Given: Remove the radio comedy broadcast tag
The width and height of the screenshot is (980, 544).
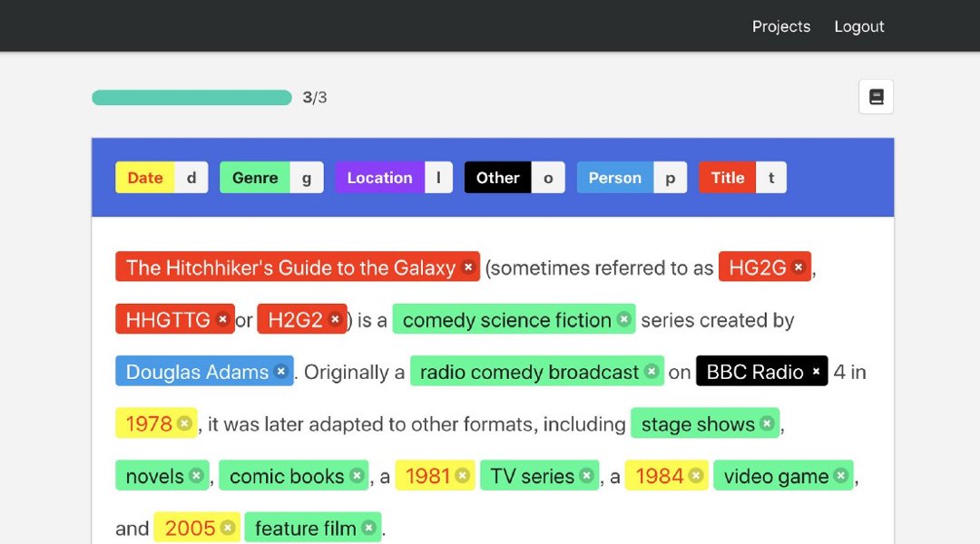Looking at the screenshot, I should tap(652, 371).
